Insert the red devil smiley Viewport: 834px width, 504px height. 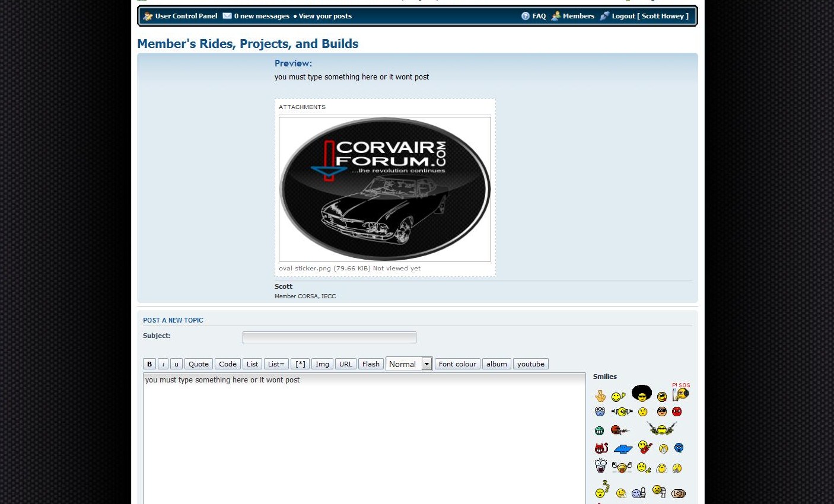click(x=601, y=448)
